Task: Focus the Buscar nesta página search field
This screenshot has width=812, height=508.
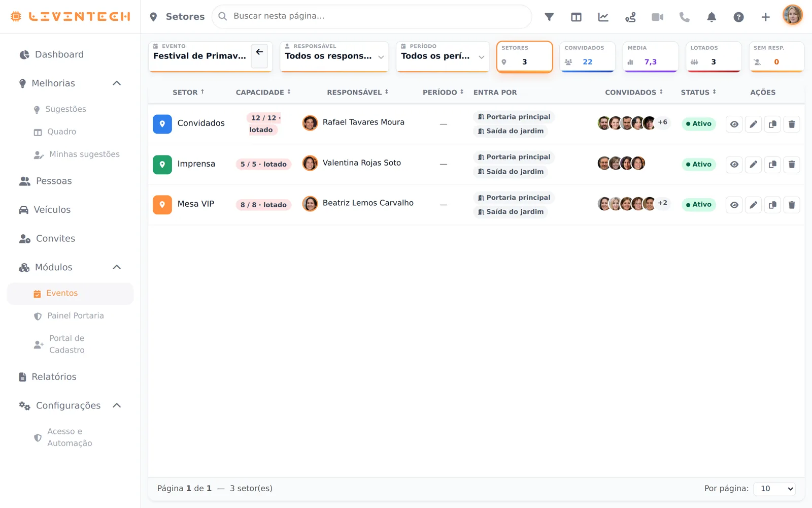Action: click(371, 17)
